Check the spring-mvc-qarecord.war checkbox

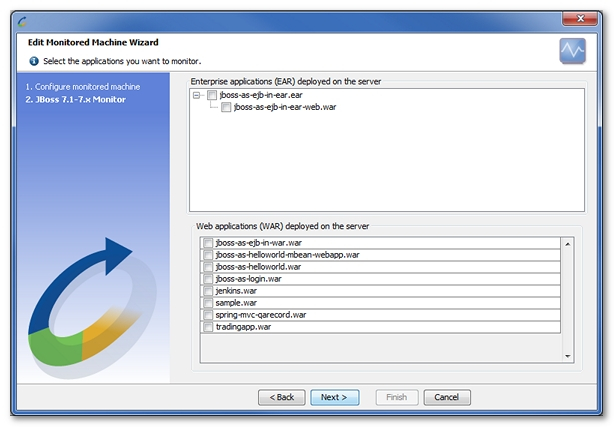point(208,315)
